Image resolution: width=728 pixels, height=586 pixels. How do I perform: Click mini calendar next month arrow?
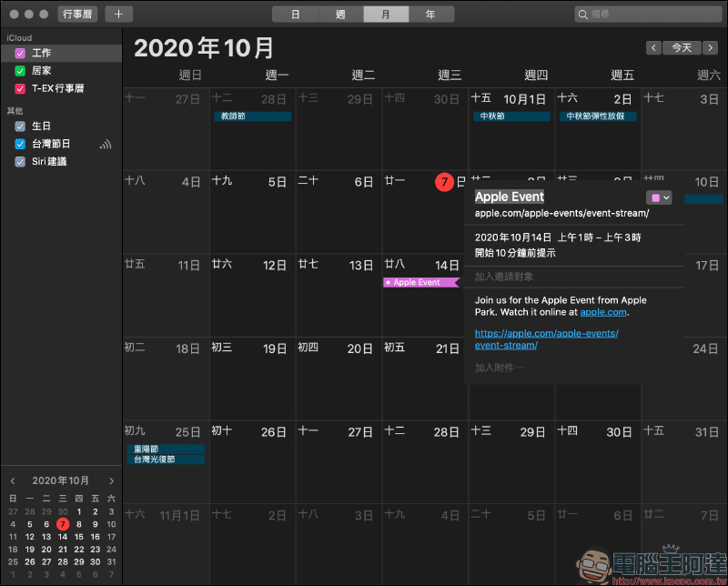[111, 480]
